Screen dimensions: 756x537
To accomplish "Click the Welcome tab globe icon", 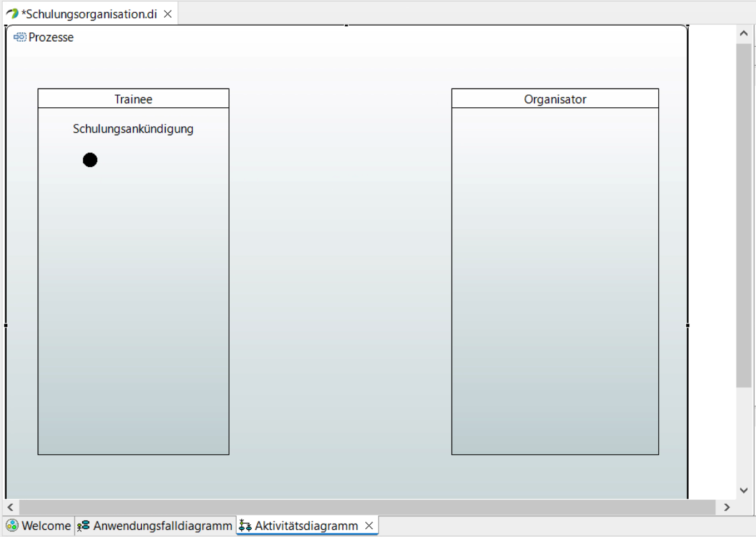I will (x=12, y=526).
